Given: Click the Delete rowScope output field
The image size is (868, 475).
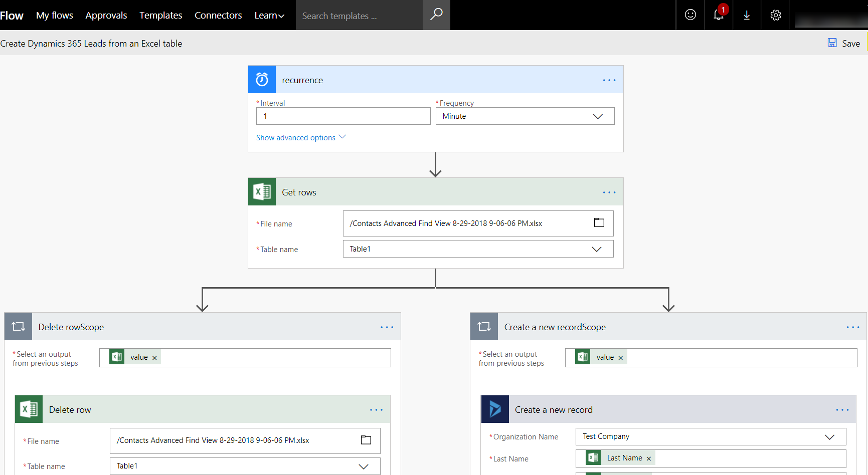Looking at the screenshot, I should pos(245,358).
